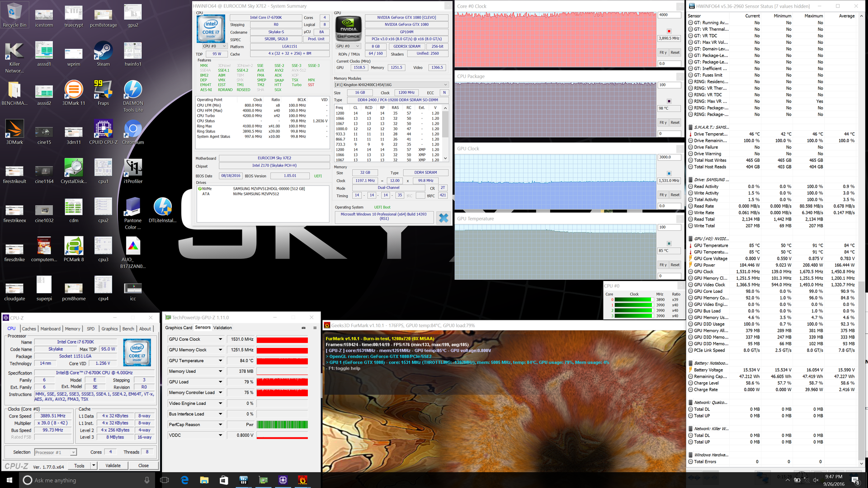Launch Fraps from the desktop
The image size is (868, 488).
pos(103,93)
